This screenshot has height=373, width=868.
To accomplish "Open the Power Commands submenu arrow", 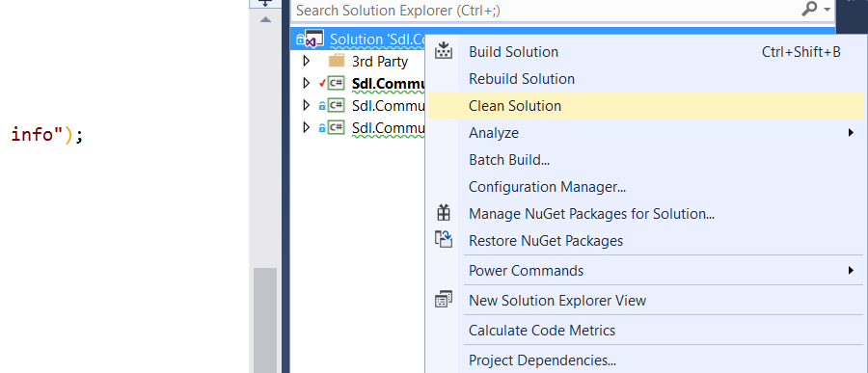I will tap(851, 271).
